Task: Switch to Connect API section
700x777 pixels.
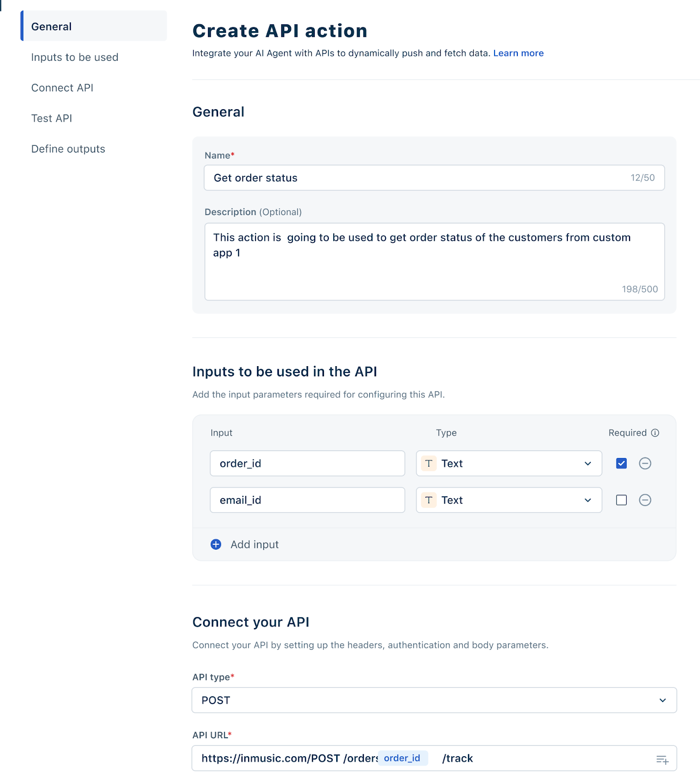Action: click(x=62, y=88)
